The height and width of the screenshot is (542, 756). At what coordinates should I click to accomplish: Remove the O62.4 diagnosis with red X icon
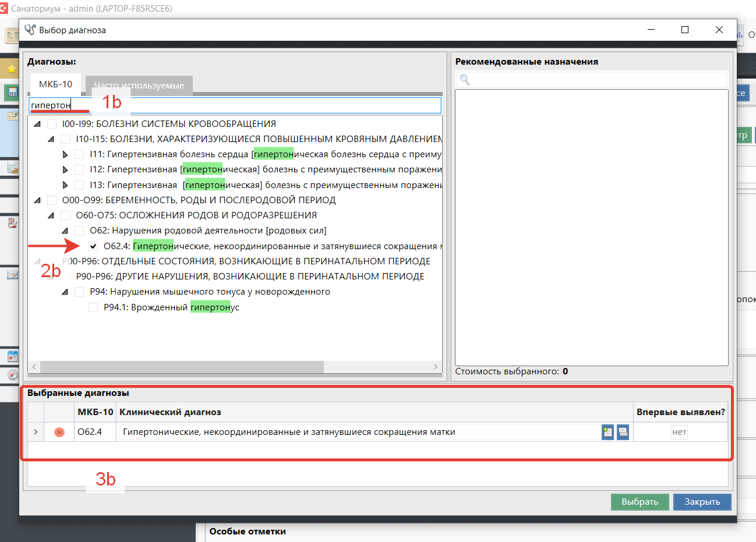point(59,432)
